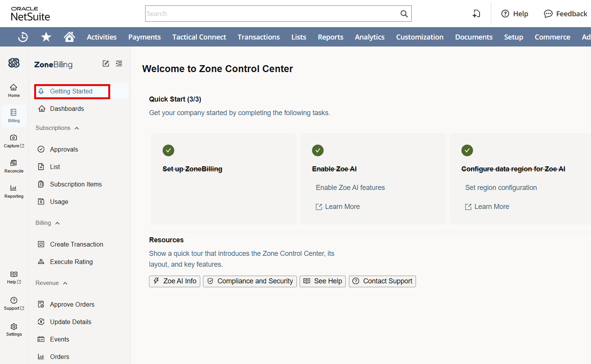Open the Recent Records clock icon
591x364 pixels.
[23, 37]
